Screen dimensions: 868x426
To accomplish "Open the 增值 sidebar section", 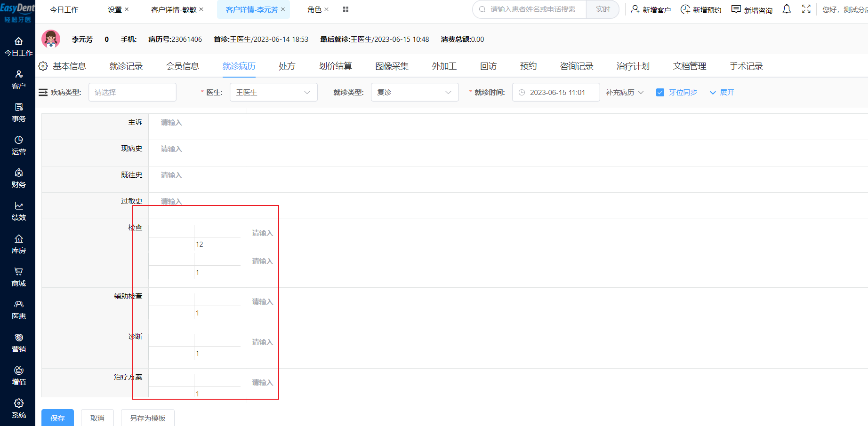I will 18,376.
